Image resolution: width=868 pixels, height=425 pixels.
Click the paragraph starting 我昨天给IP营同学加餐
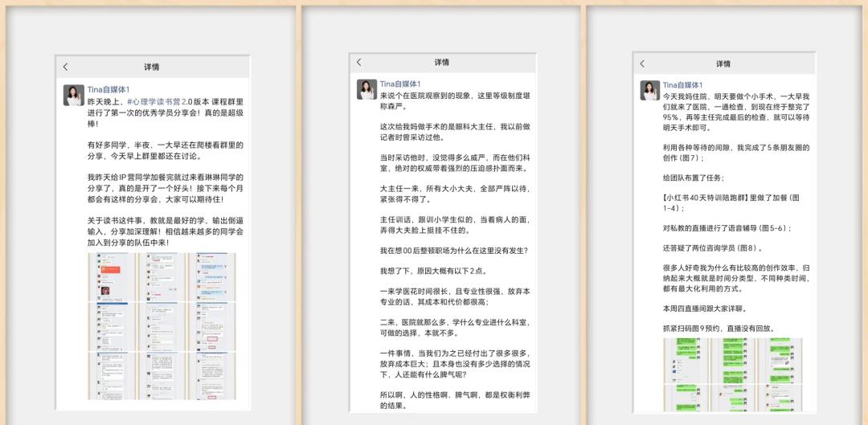[x=166, y=188]
